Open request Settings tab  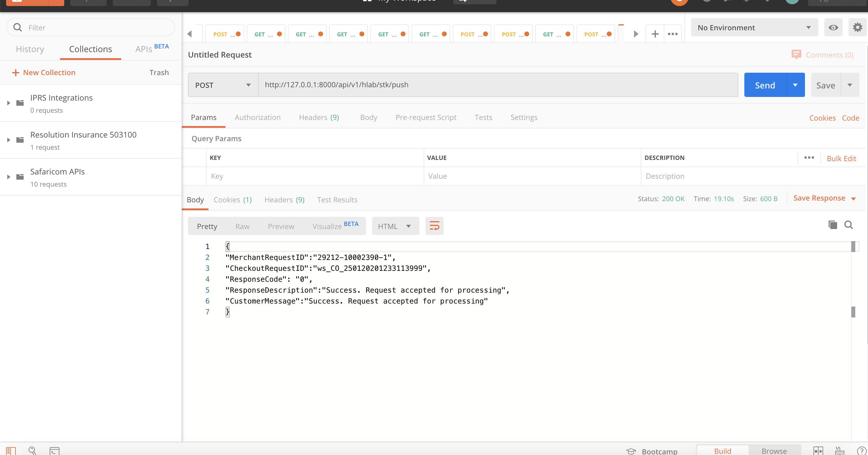pyautogui.click(x=524, y=117)
